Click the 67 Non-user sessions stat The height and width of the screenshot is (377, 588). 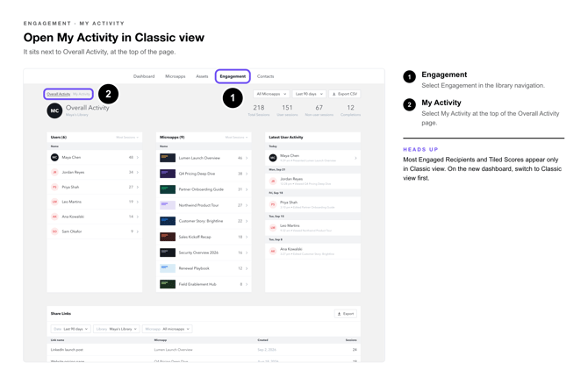(x=319, y=110)
